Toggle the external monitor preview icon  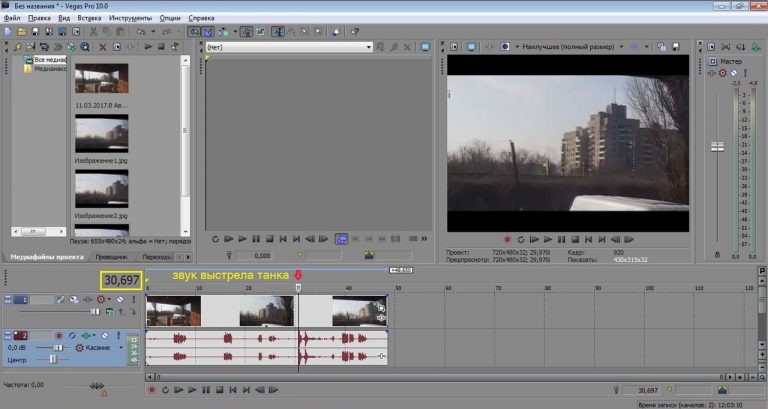469,46
